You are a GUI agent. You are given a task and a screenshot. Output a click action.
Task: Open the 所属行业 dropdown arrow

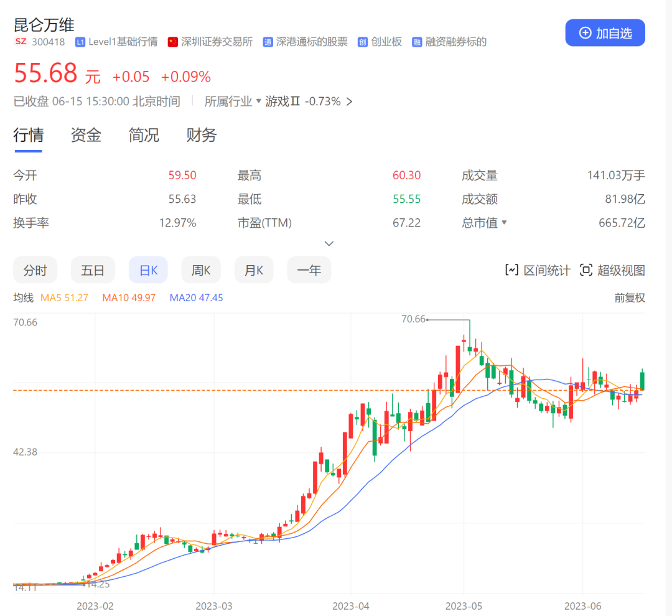click(258, 101)
